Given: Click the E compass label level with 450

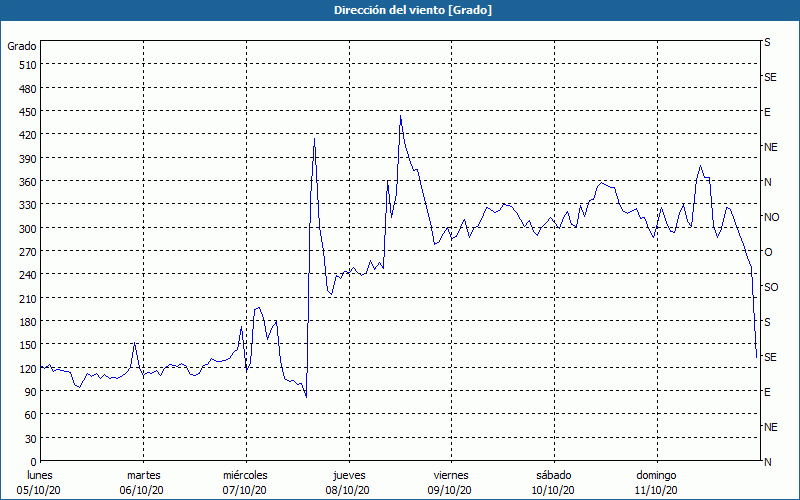Looking at the screenshot, I should pyautogui.click(x=767, y=112).
